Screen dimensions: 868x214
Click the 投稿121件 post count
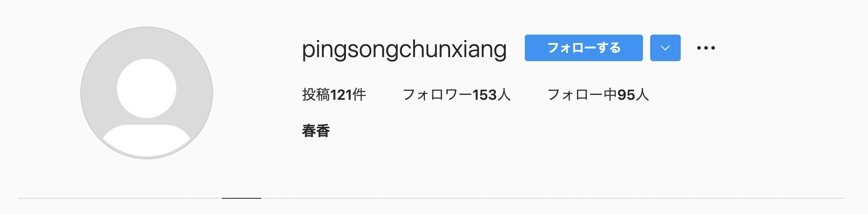click(334, 95)
